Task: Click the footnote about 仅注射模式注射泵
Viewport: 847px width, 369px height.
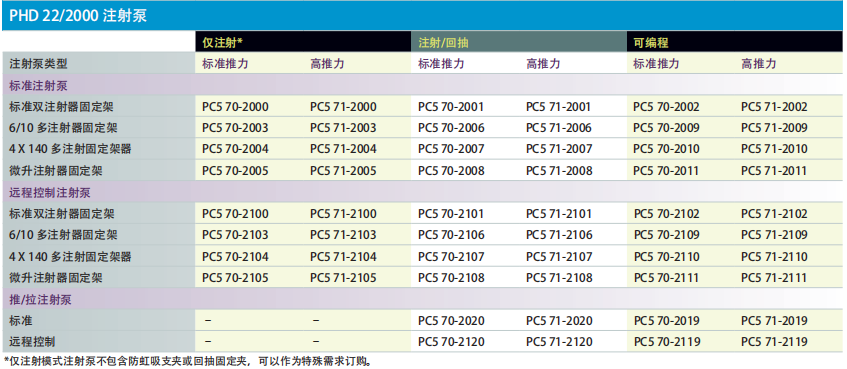Action: [x=188, y=361]
